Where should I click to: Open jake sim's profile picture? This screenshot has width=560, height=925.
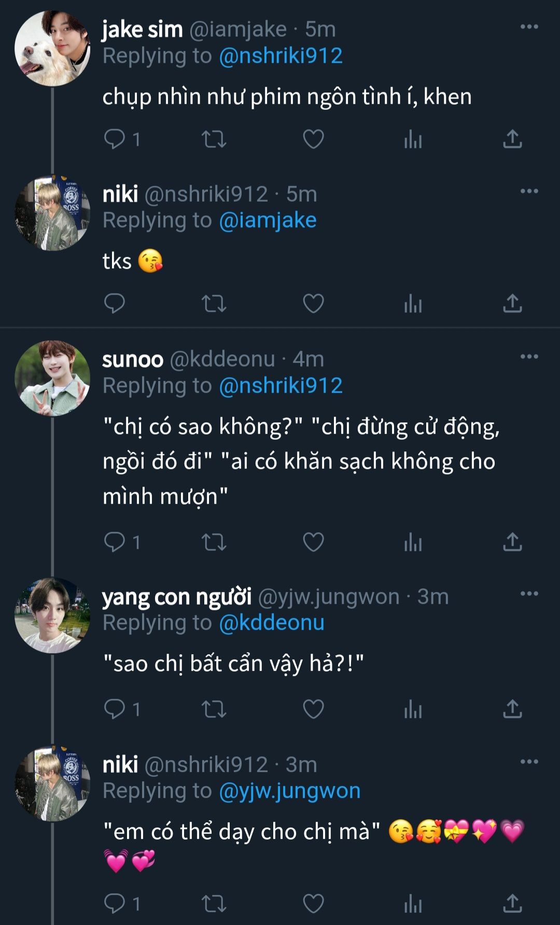pos(52,48)
